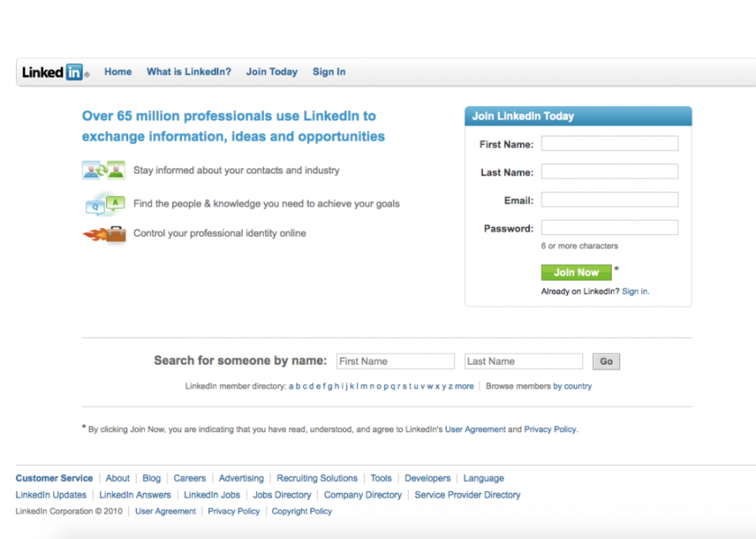Click the LinkedIn logo
The height and width of the screenshot is (539, 756).
[56, 72]
